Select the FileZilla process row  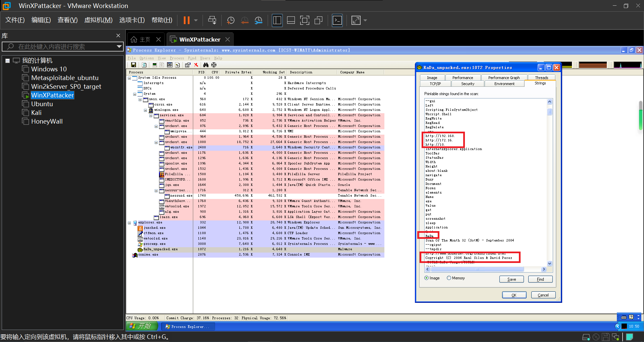click(x=255, y=174)
